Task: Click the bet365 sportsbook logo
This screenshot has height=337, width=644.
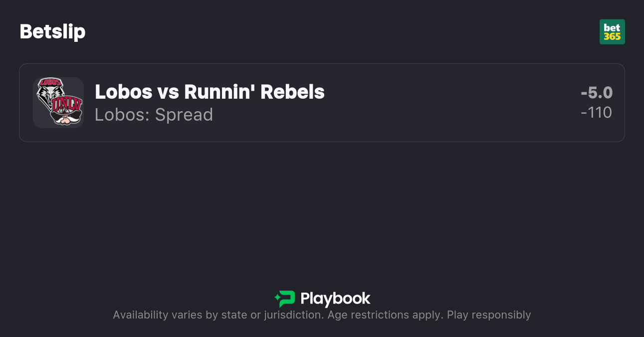Action: (612, 32)
